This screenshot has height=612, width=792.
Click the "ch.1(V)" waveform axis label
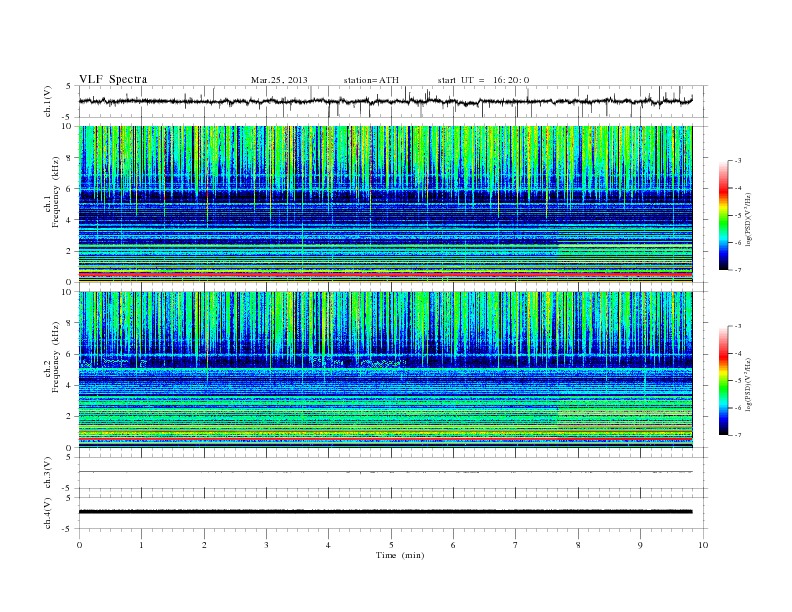[48, 101]
